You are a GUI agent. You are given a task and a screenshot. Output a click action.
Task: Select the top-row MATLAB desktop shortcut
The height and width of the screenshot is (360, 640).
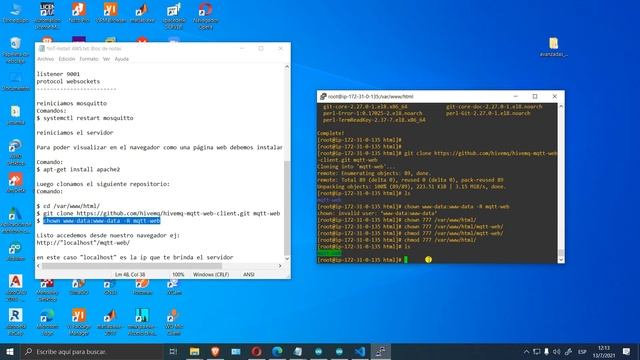(142, 13)
